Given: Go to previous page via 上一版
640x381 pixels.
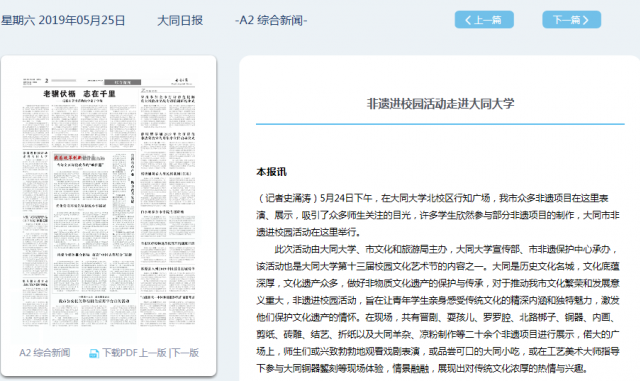Looking at the screenshot, I should (153, 353).
